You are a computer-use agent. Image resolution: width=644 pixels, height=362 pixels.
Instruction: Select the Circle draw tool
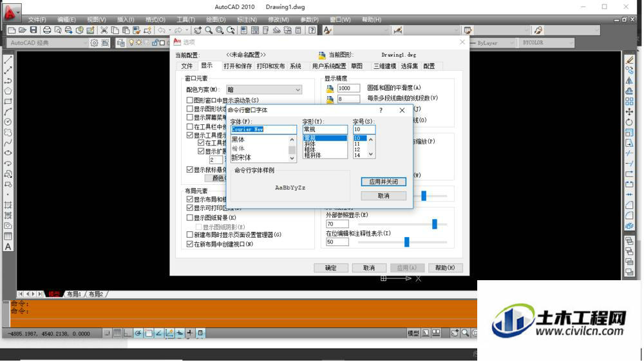click(8, 122)
